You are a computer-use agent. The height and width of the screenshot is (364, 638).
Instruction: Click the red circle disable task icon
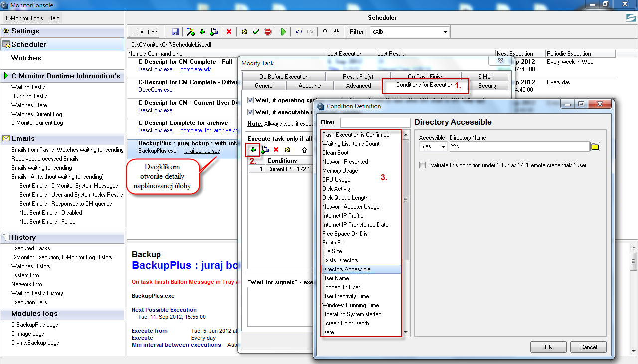pos(268,32)
